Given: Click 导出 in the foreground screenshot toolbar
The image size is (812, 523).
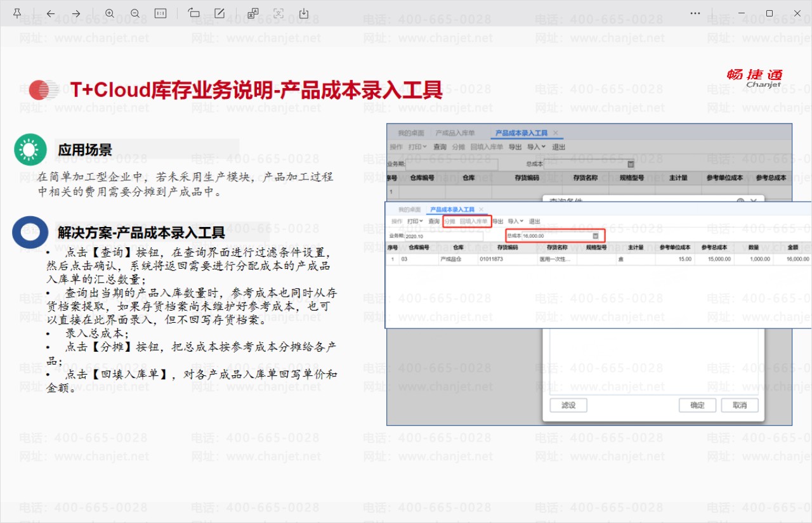Looking at the screenshot, I should (x=497, y=221).
